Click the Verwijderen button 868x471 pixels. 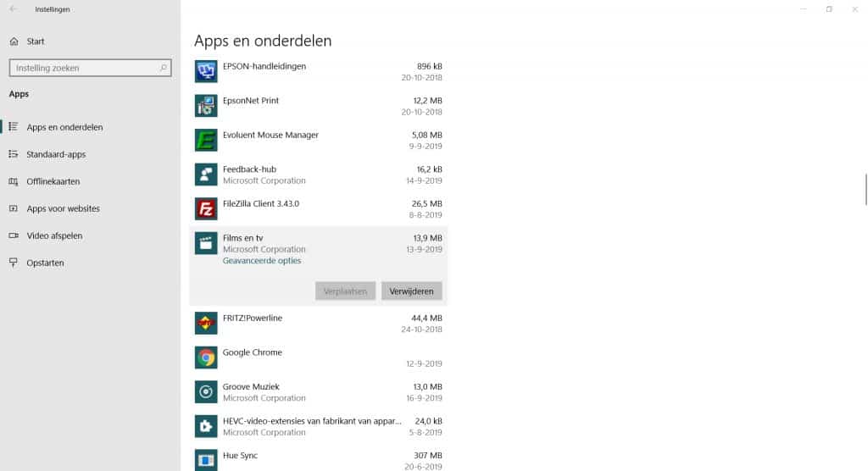coord(411,291)
